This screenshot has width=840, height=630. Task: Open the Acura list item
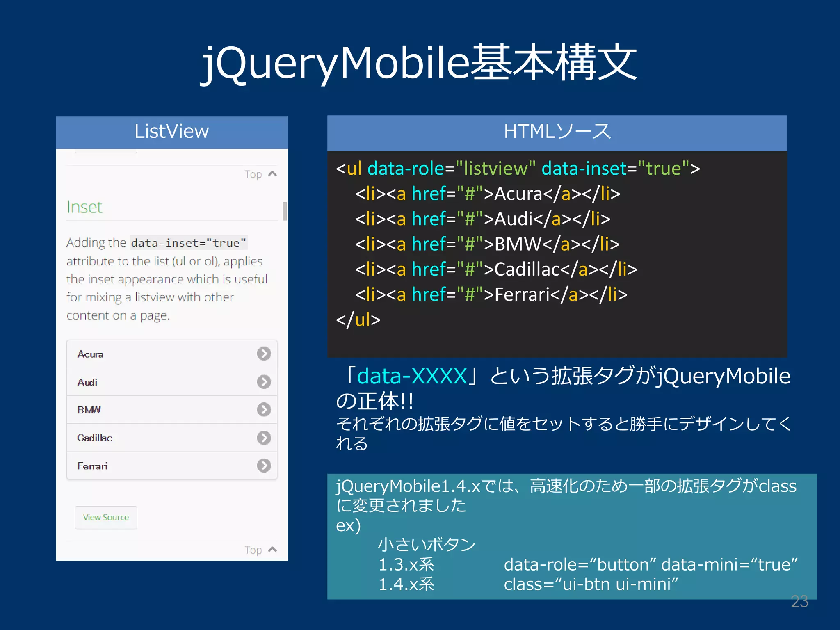click(x=172, y=354)
